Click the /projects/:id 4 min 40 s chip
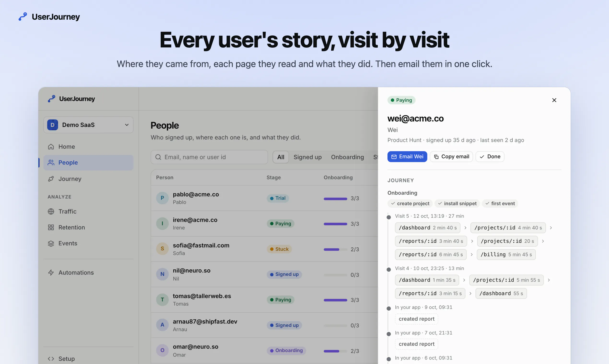Viewport: 609px width, 364px height. 508,228
